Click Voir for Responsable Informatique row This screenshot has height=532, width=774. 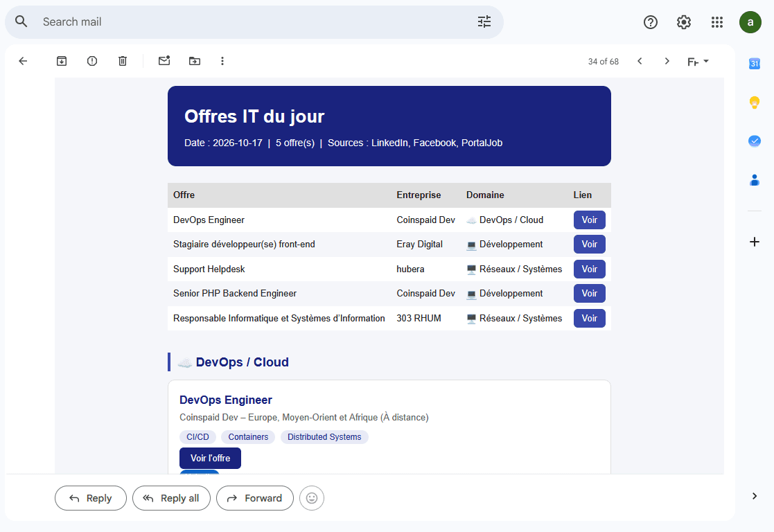coord(590,319)
